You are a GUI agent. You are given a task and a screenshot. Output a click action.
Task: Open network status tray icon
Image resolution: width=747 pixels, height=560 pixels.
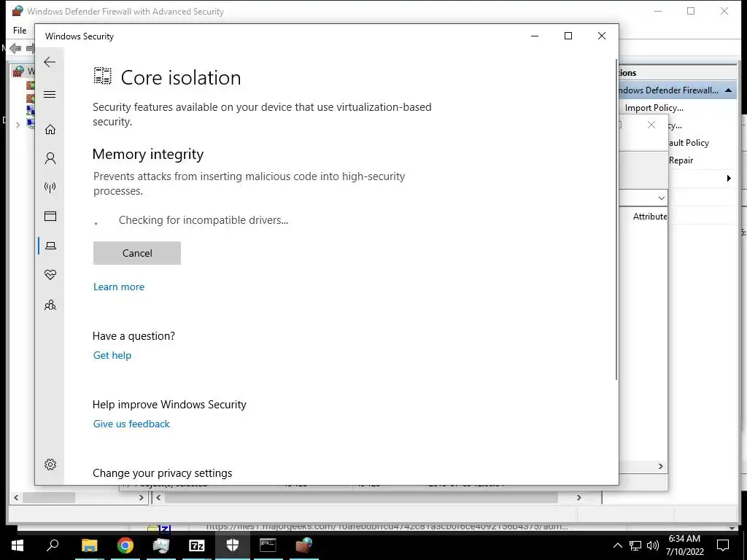(x=635, y=545)
